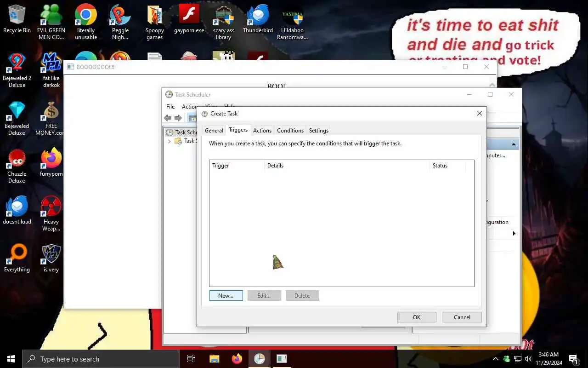Open the Everything search shortcut
Image resolution: width=588 pixels, height=368 pixels.
[17, 259]
